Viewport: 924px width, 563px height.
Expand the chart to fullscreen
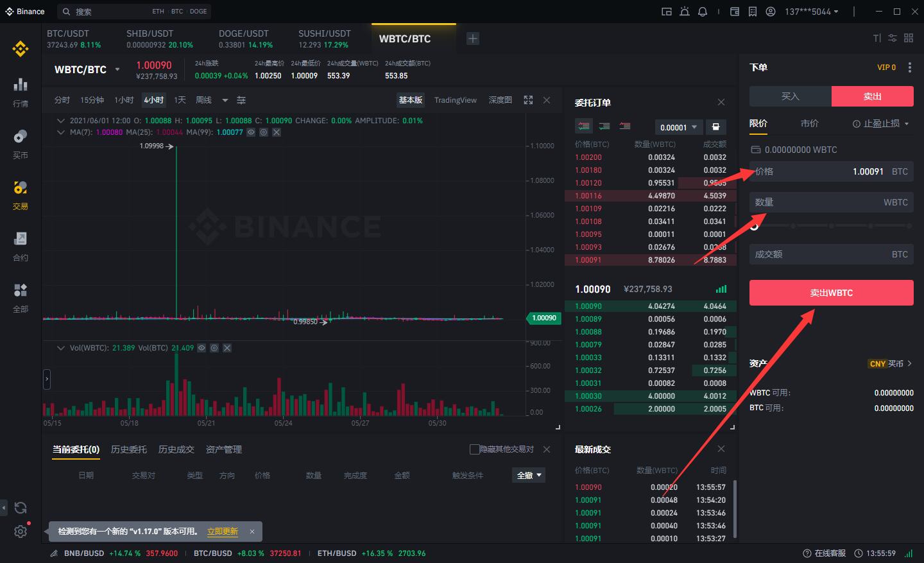pyautogui.click(x=528, y=100)
